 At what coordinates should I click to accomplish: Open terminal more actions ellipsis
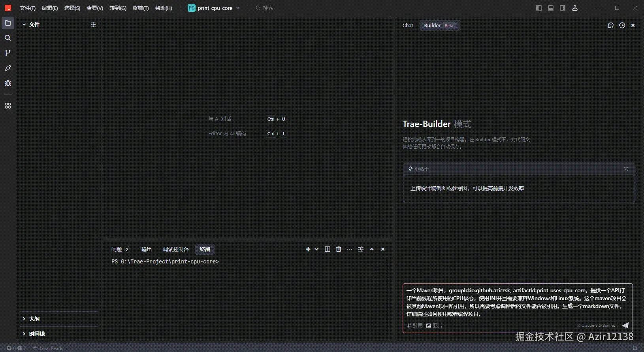click(350, 249)
